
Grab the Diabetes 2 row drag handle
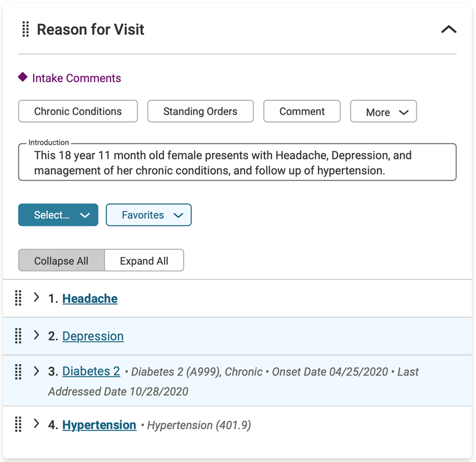coord(18,372)
